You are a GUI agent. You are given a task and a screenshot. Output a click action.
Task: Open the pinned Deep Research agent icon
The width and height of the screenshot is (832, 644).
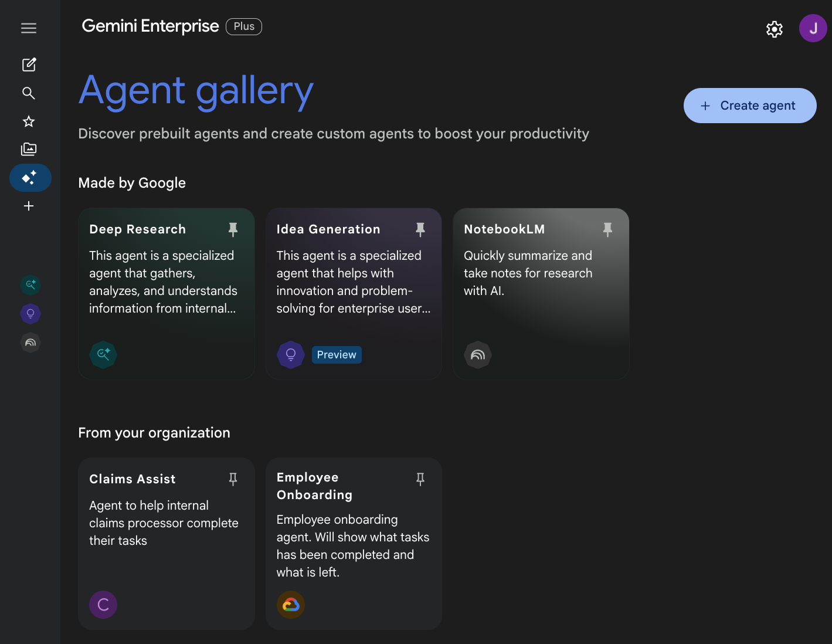[30, 284]
